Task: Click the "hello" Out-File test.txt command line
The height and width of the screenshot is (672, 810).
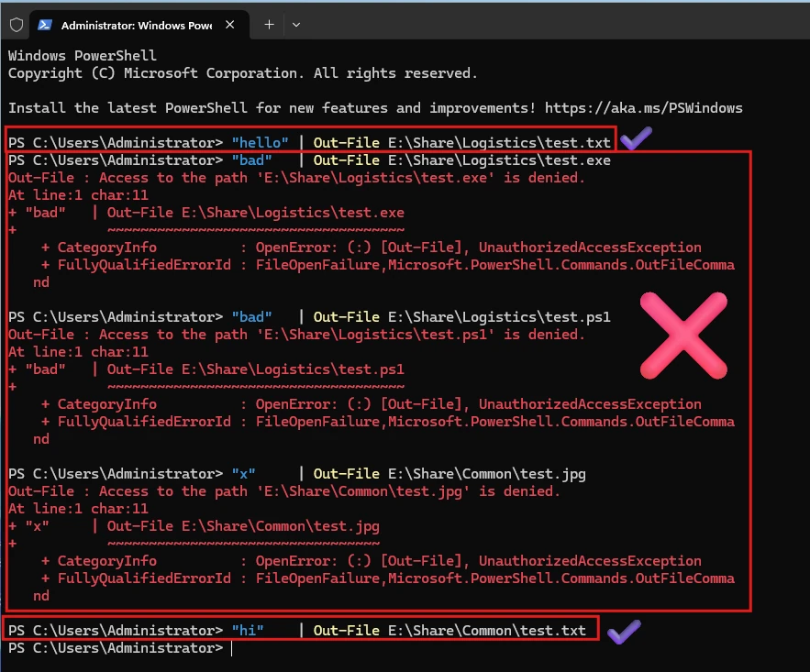Action: (x=309, y=142)
